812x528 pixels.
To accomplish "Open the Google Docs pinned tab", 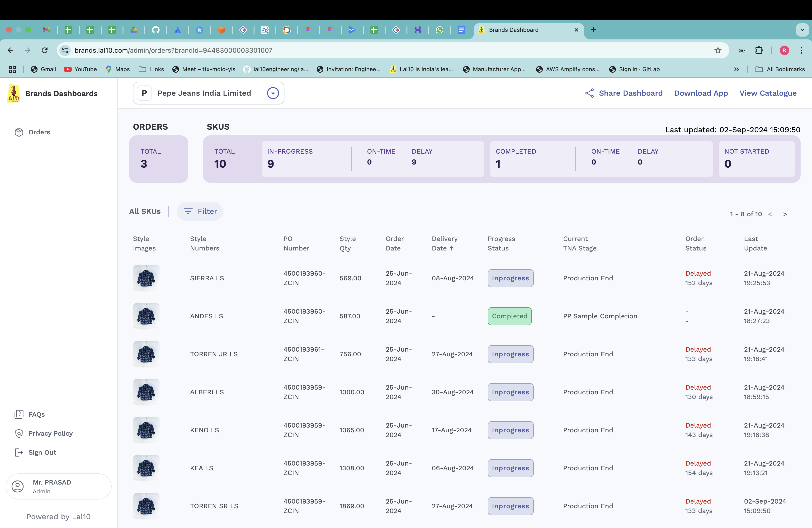I will pos(461,30).
